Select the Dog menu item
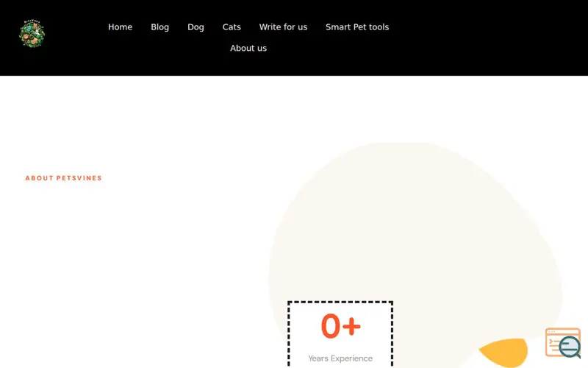The height and width of the screenshot is (368, 588). click(196, 27)
